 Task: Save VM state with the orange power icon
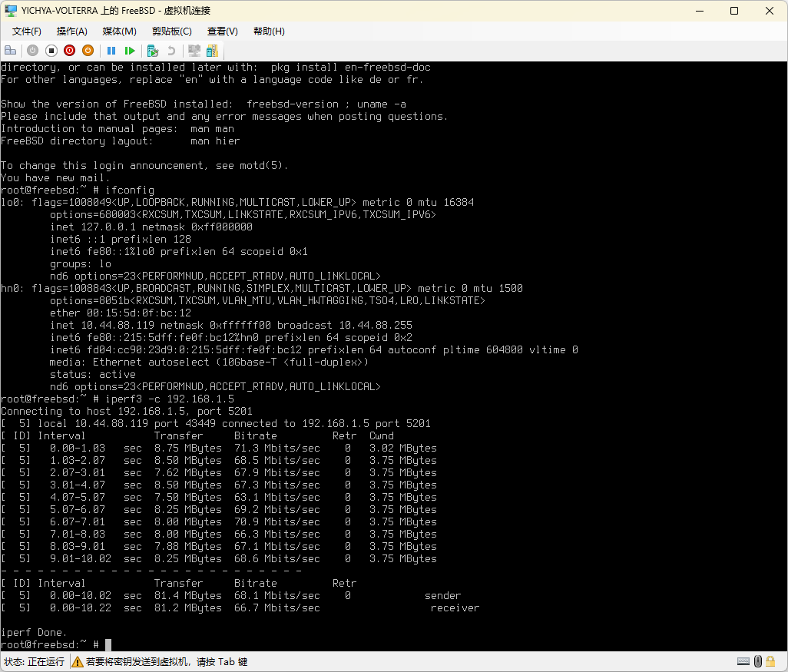[88, 50]
